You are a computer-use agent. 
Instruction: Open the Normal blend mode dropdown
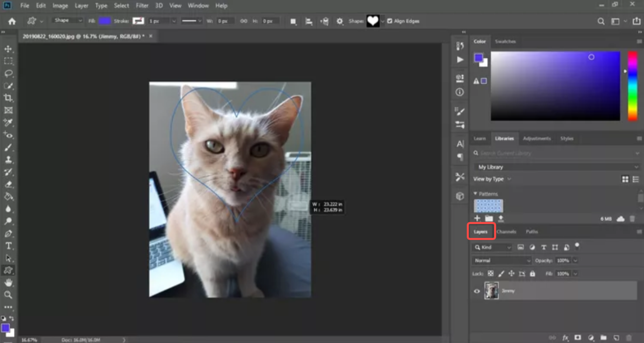click(501, 260)
